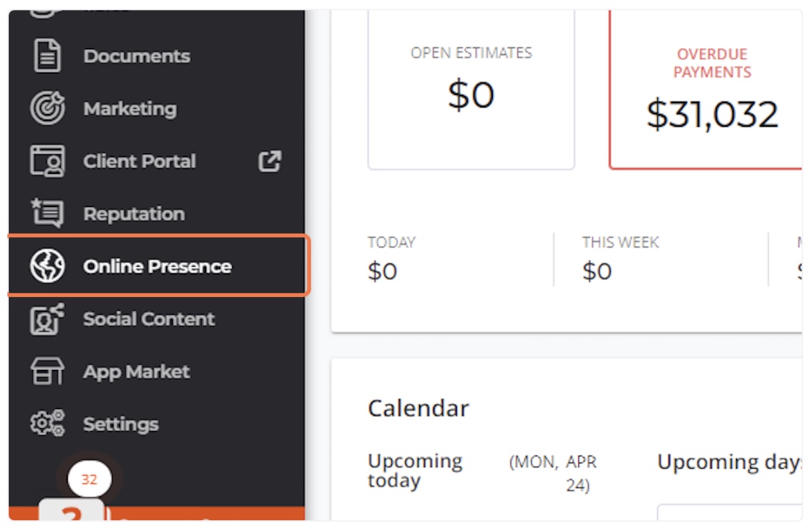Image resolution: width=812 pixels, height=532 pixels.
Task: Click the Settings gears icon
Action: (47, 423)
